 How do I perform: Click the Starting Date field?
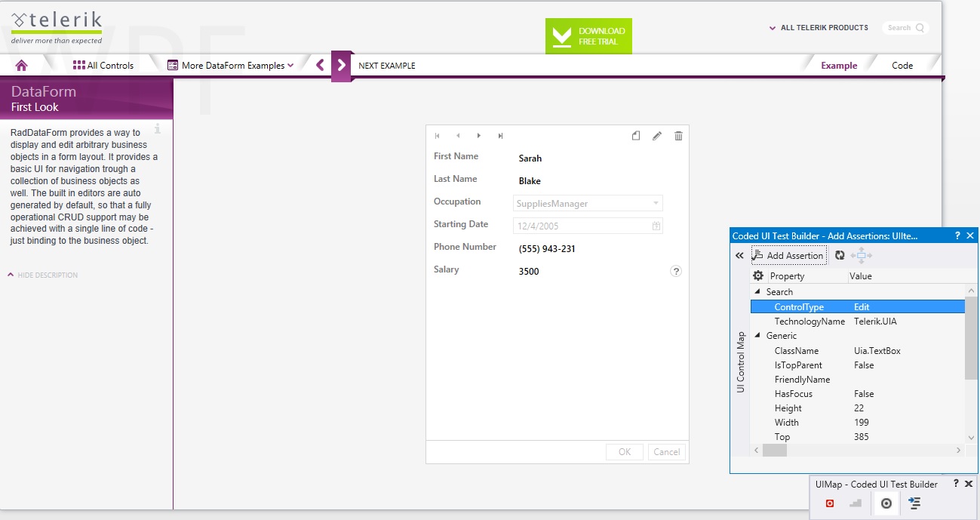click(588, 226)
